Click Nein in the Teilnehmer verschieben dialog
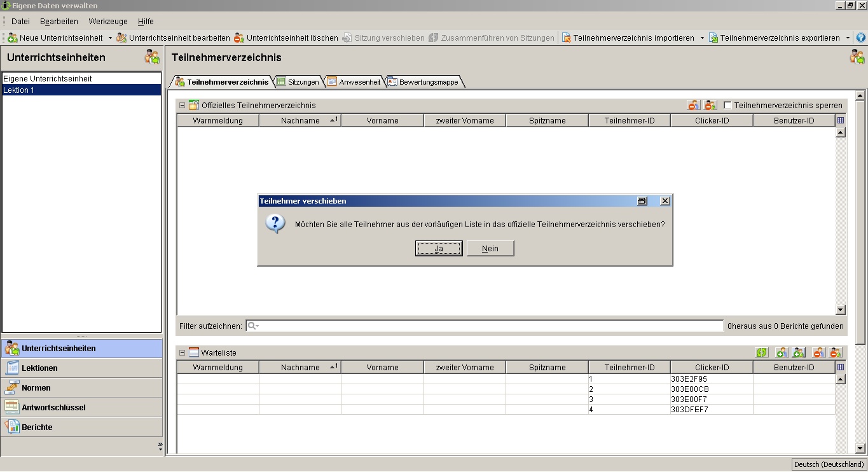 point(490,248)
